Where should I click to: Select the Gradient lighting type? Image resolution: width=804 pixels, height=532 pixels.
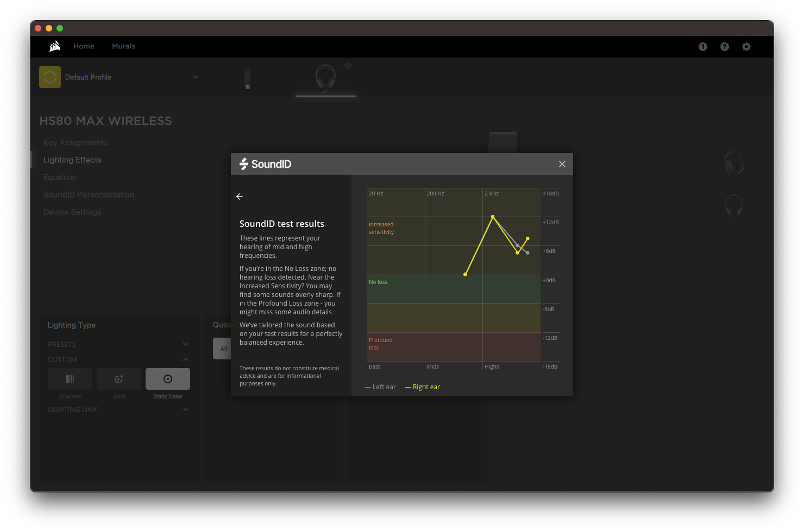point(70,379)
